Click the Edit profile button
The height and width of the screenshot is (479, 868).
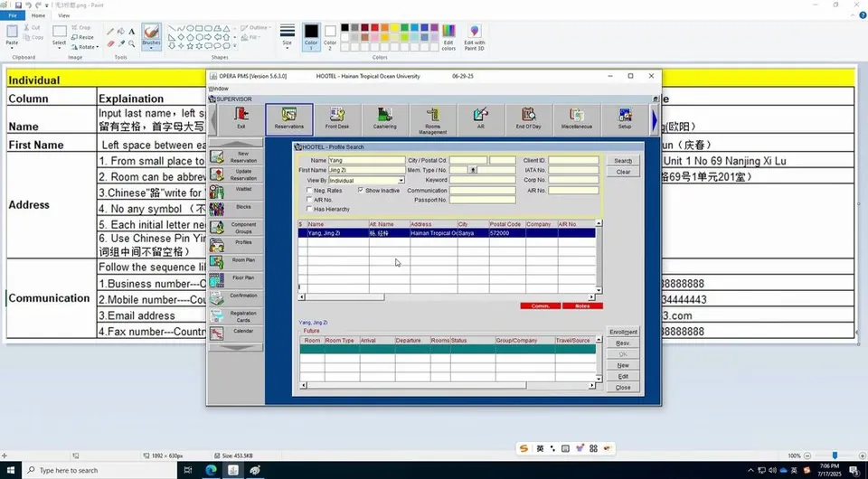point(623,376)
